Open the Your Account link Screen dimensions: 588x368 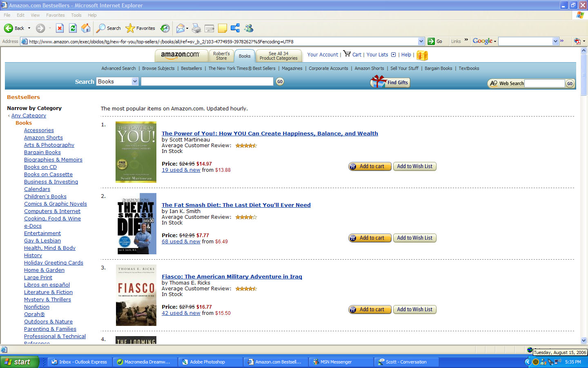(323, 55)
